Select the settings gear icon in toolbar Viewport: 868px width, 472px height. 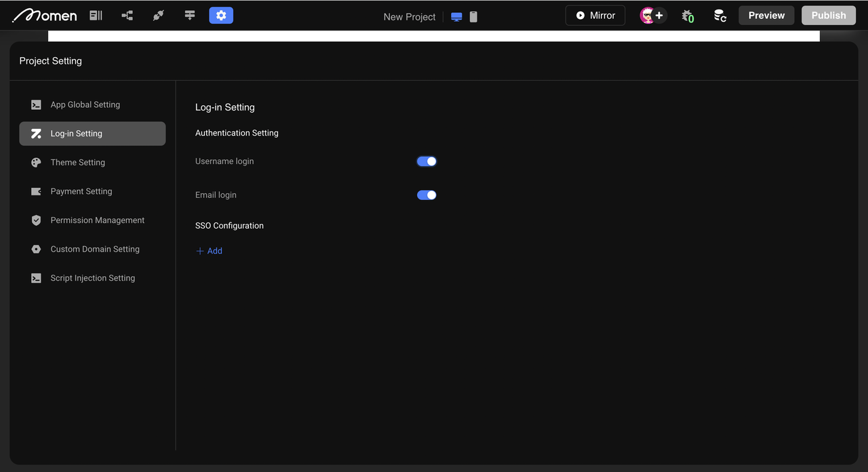(x=221, y=15)
